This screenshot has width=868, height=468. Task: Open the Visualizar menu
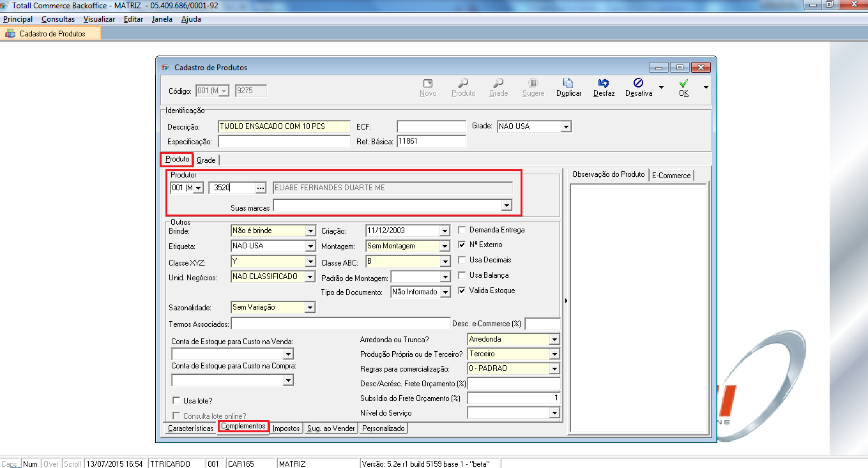[99, 19]
